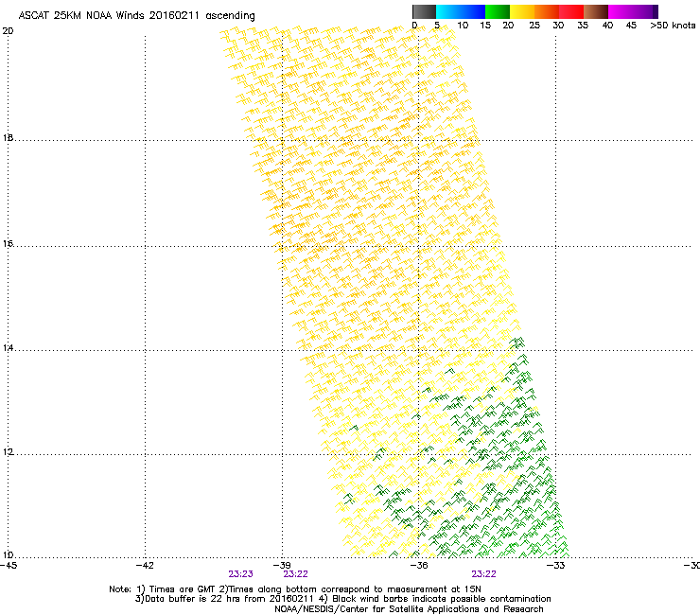Image resolution: width=700 pixels, height=615 pixels.
Task: Select the green 15-20 knots legend swatch
Action: tap(498, 11)
